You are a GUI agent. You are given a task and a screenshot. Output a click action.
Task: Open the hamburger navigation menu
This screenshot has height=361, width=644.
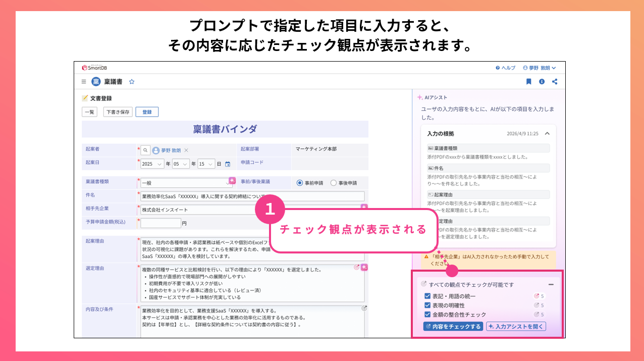[84, 81]
